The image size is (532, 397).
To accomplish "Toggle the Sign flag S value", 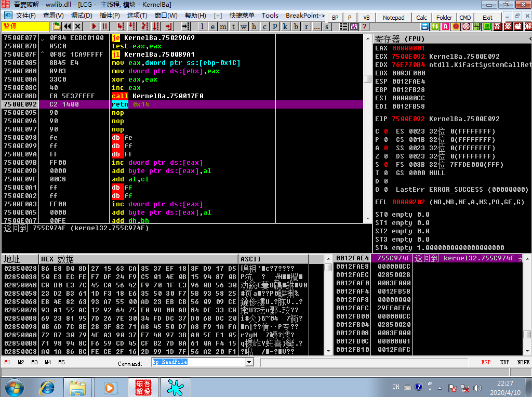I will point(386,165).
